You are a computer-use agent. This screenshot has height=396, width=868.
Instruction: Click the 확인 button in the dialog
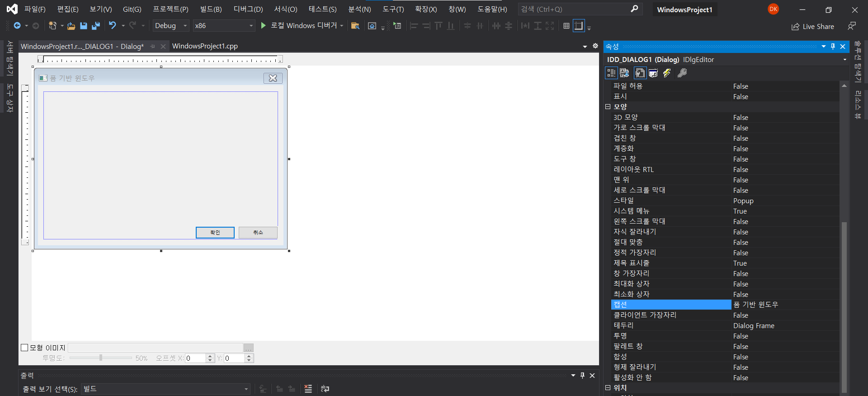coord(215,233)
